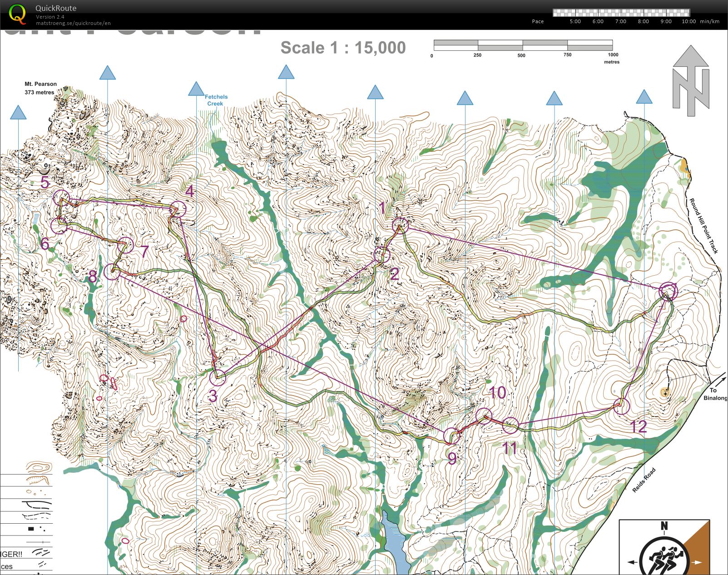The height and width of the screenshot is (575, 728).
Task: Select control circle 6 on the map
Action: 59,226
